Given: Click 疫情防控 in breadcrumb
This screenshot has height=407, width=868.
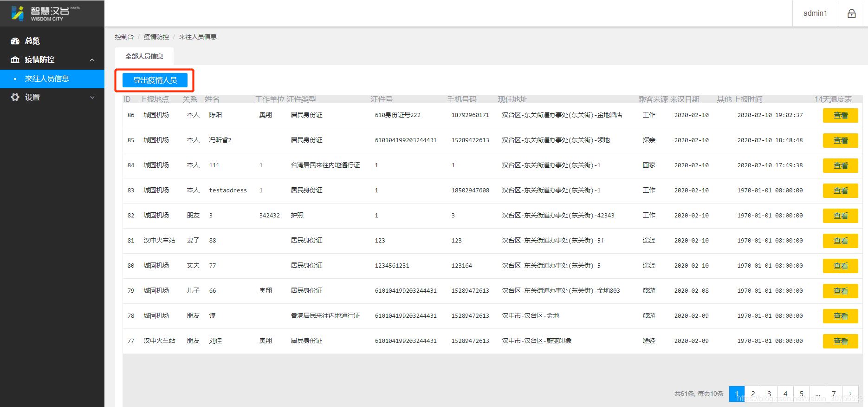Looking at the screenshot, I should click(156, 37).
